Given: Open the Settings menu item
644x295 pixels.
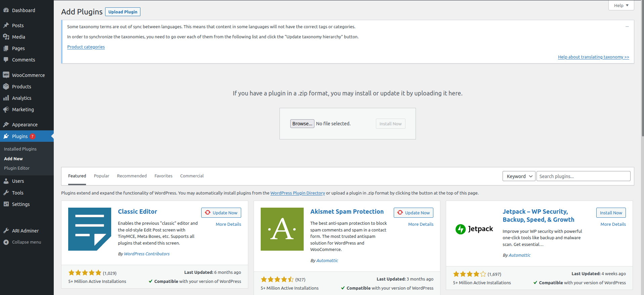Looking at the screenshot, I should click(27, 204).
